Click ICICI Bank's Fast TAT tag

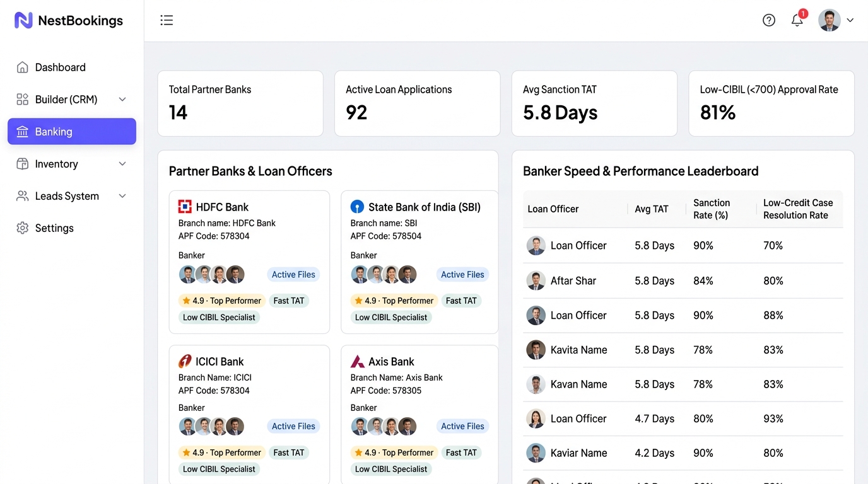click(x=289, y=452)
